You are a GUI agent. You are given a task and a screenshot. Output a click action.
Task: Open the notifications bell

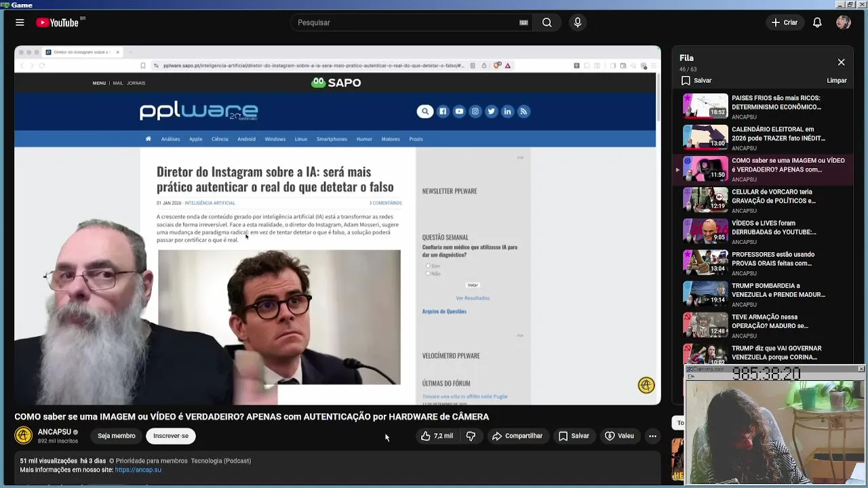point(817,22)
